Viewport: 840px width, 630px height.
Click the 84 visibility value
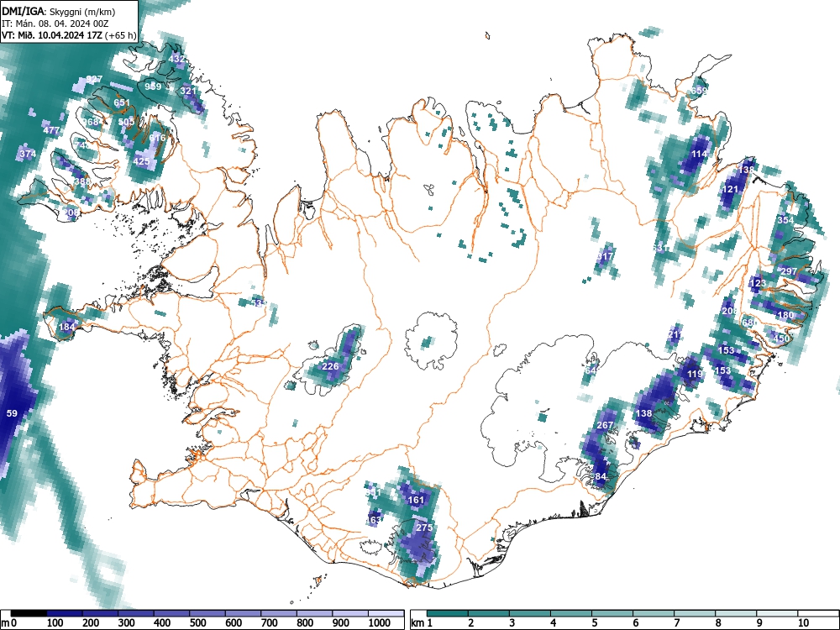click(601, 476)
